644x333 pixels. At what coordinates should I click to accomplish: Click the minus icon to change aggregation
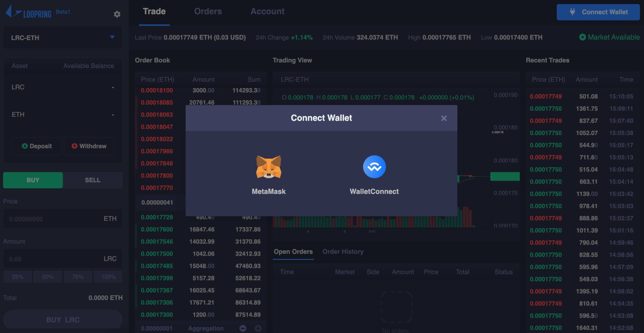click(243, 328)
